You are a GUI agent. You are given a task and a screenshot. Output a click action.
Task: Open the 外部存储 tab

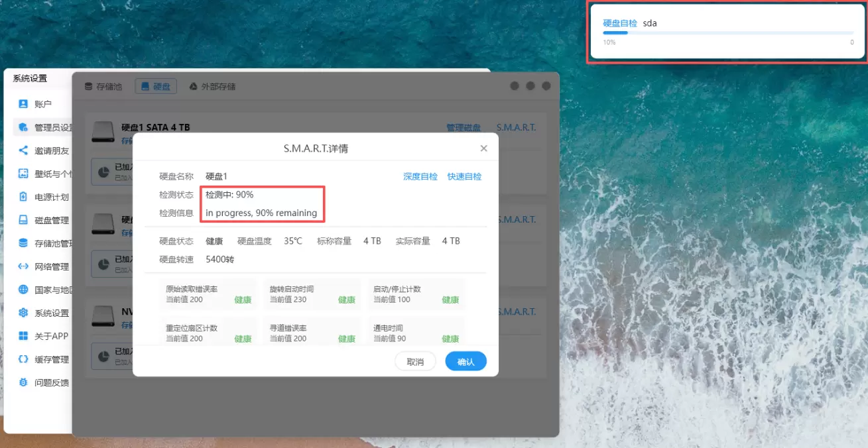(x=212, y=87)
